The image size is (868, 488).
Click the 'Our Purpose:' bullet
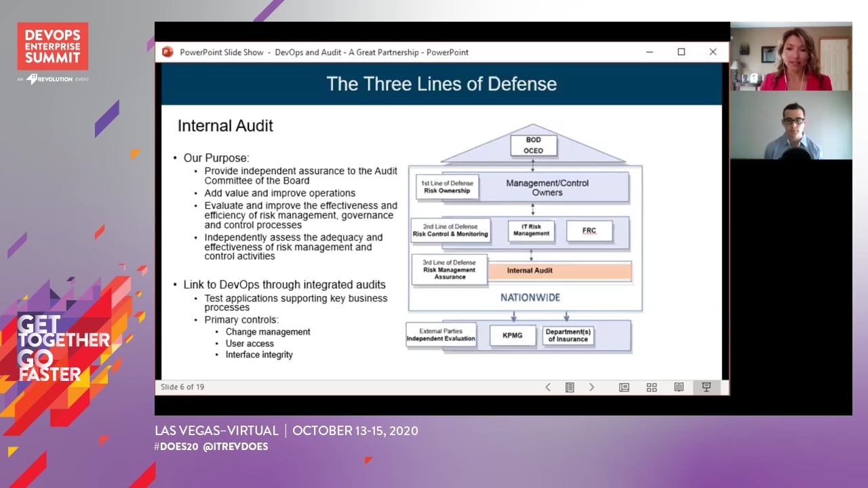coord(216,158)
